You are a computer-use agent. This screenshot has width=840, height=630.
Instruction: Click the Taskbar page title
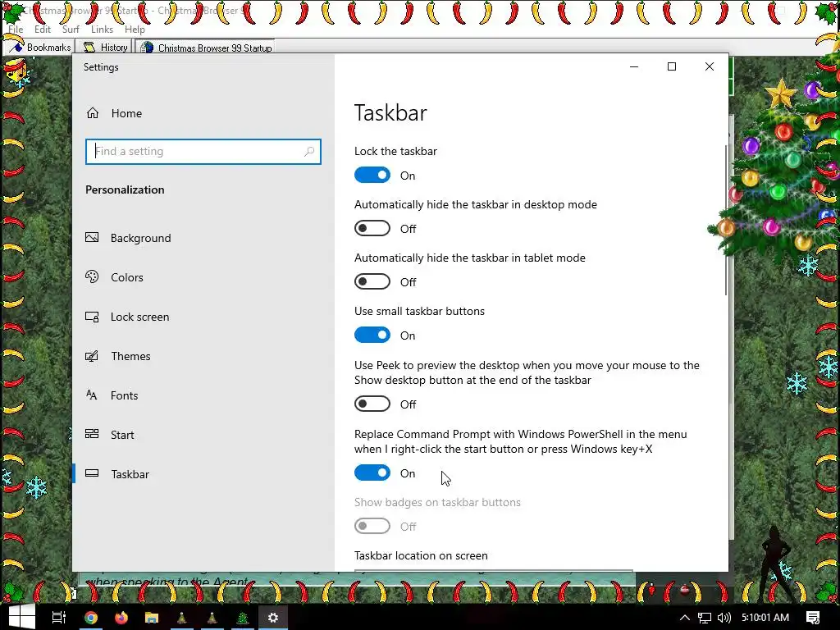[x=390, y=113]
